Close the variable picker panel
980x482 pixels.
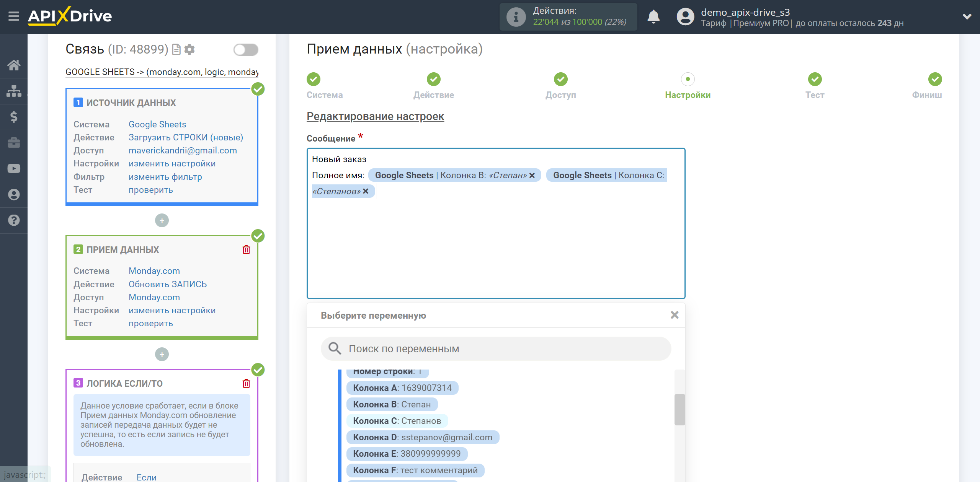pos(675,315)
